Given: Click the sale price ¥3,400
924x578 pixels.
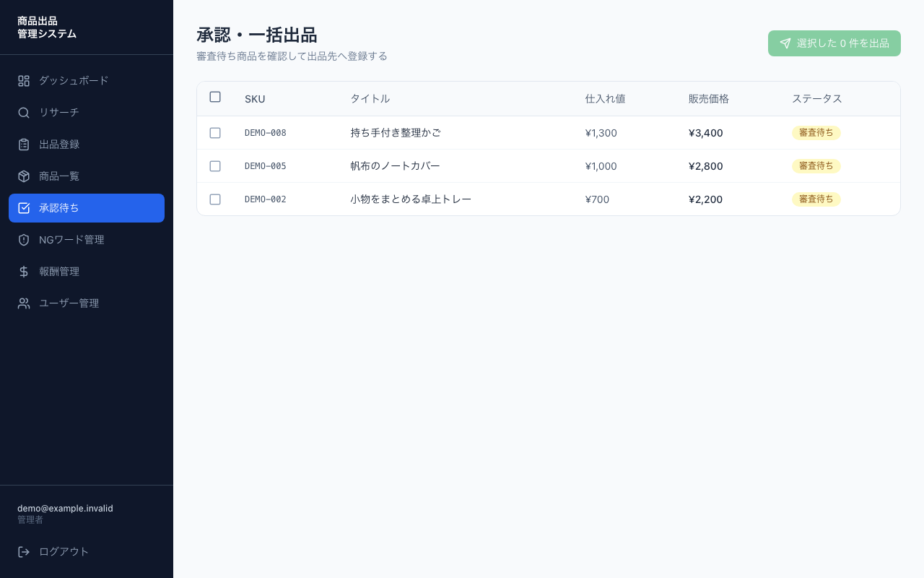Looking at the screenshot, I should click(x=706, y=133).
